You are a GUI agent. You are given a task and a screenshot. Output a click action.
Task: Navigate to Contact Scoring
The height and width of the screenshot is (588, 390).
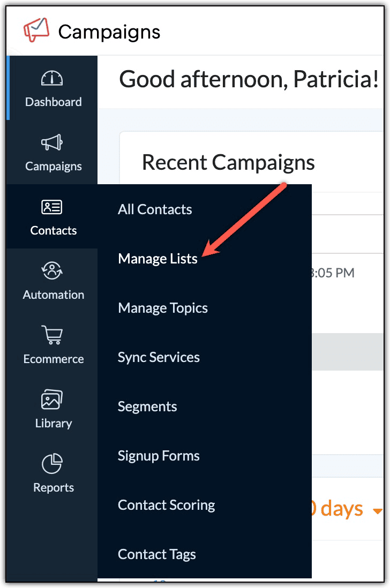click(x=166, y=505)
